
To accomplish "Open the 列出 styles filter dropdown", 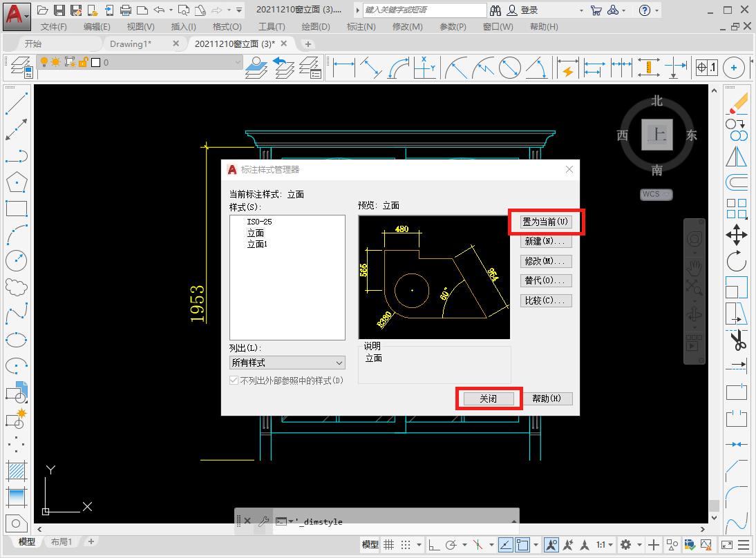I will point(287,363).
